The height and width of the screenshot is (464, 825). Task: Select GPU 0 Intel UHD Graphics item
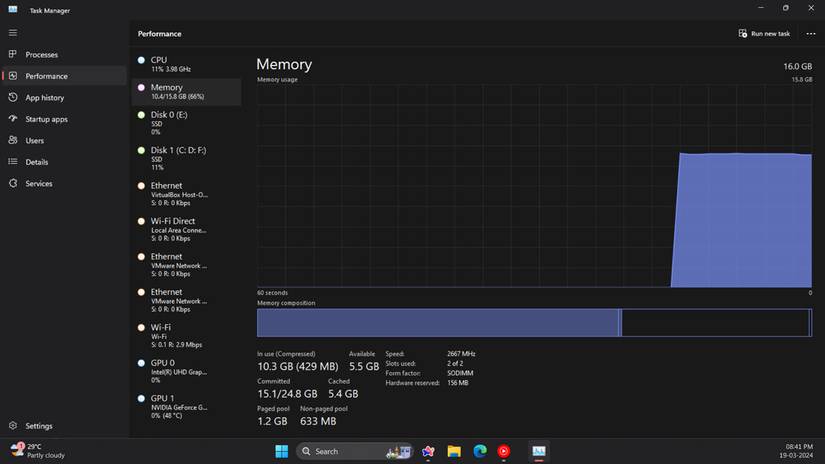(186, 371)
